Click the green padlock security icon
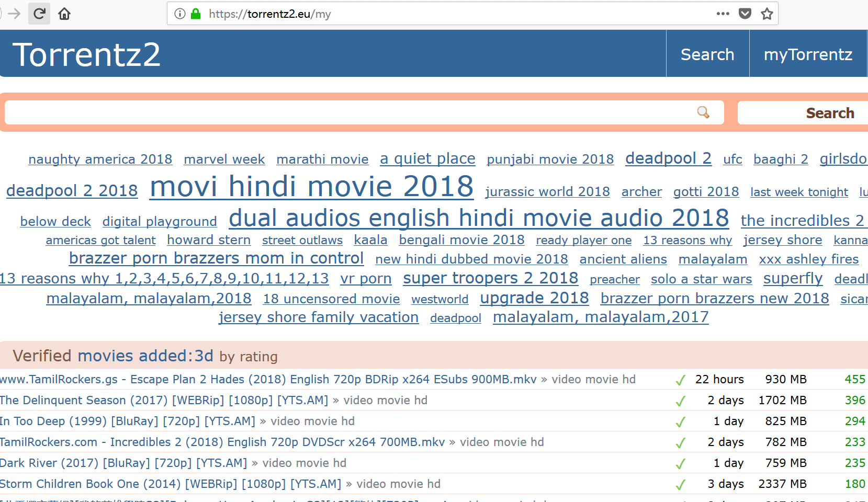 [196, 14]
